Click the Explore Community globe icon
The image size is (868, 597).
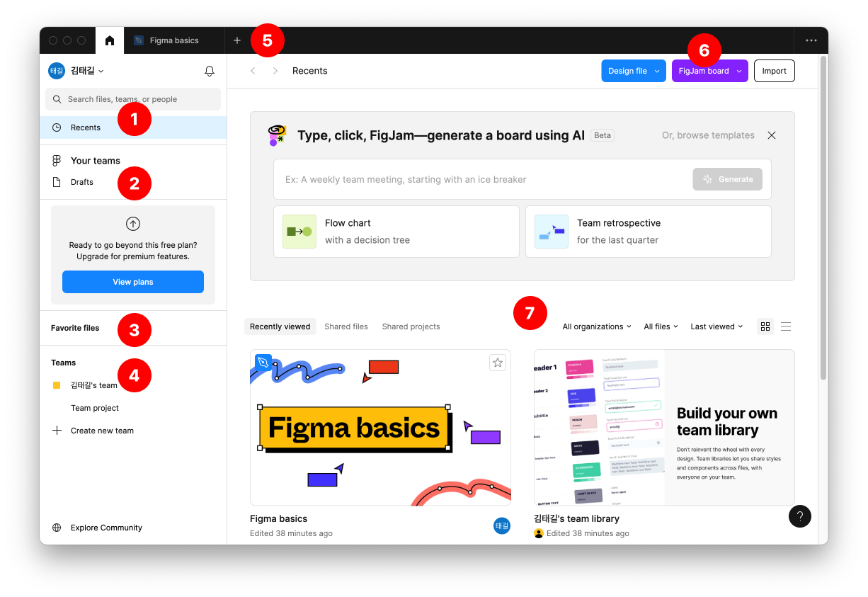click(57, 528)
